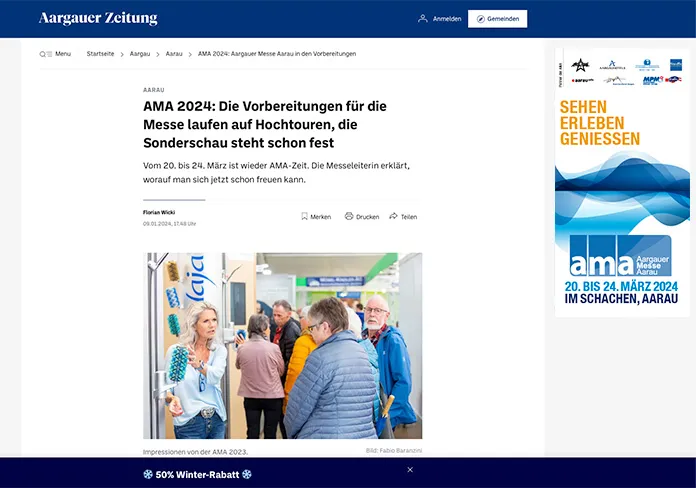The image size is (696, 488).
Task: Click 'IM SCHACHEN, AARAU' in the ad
Action: tap(621, 299)
